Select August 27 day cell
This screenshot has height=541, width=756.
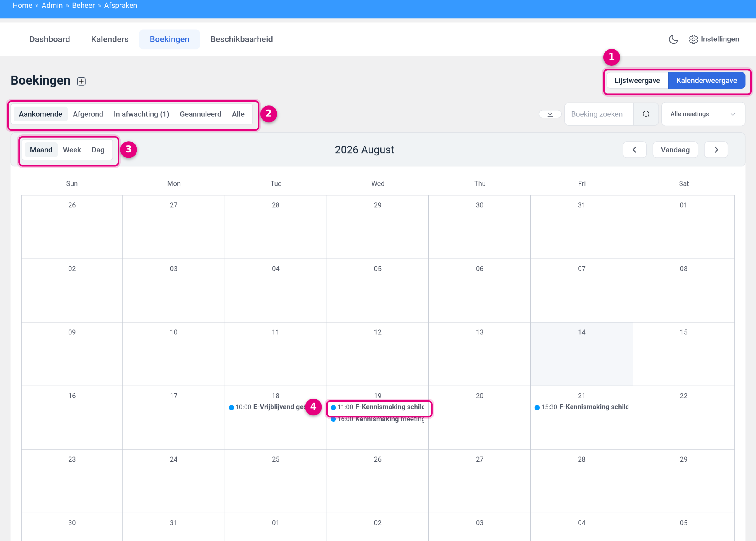(479, 481)
